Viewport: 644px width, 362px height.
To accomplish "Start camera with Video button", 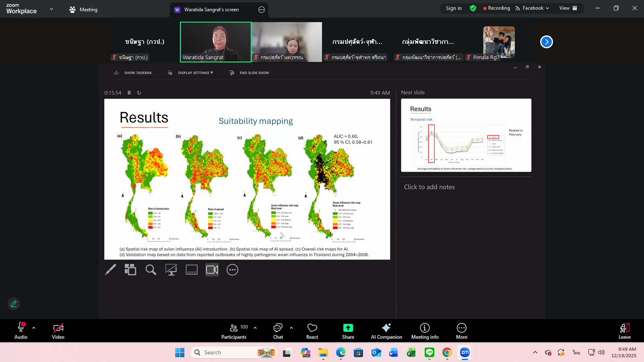I will point(58,331).
